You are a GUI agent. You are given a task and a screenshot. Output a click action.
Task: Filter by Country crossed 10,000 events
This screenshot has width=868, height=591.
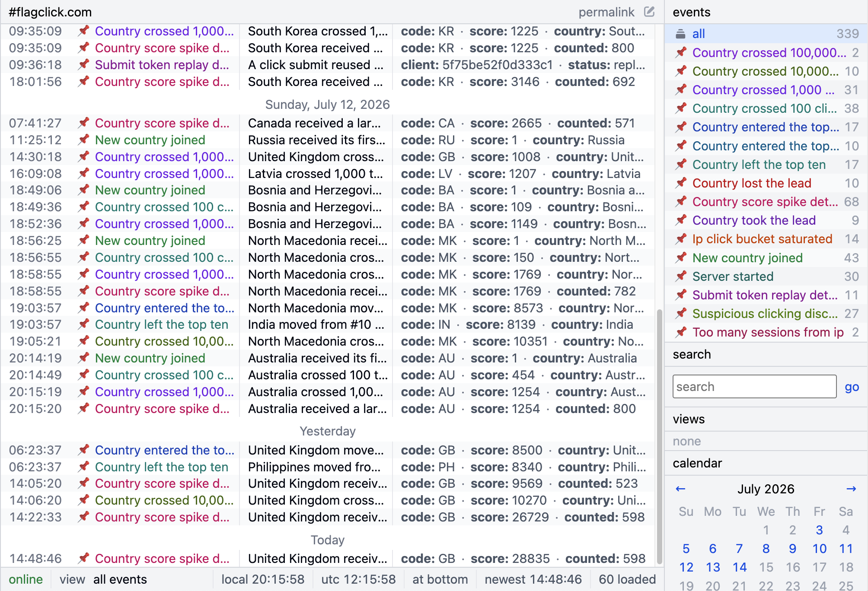[765, 71]
